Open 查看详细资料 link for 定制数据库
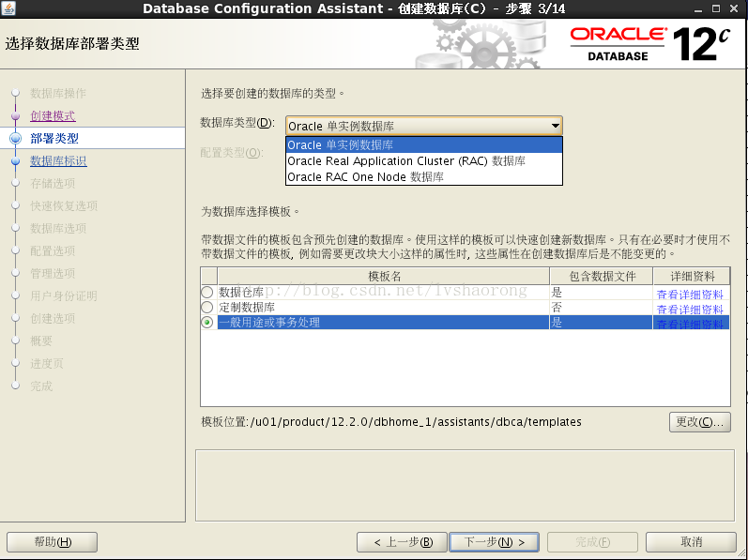Viewport: 748px width, 560px height. pyautogui.click(x=690, y=310)
